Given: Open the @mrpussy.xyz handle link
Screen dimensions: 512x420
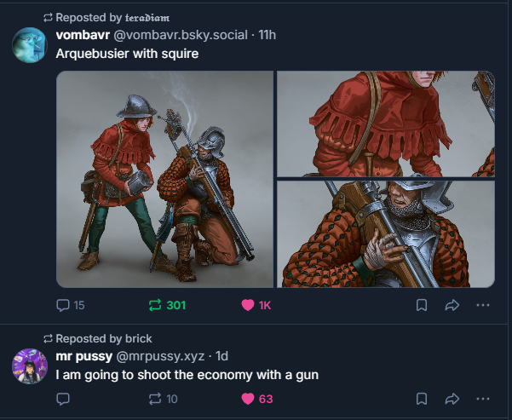Looking at the screenshot, I should (x=163, y=355).
